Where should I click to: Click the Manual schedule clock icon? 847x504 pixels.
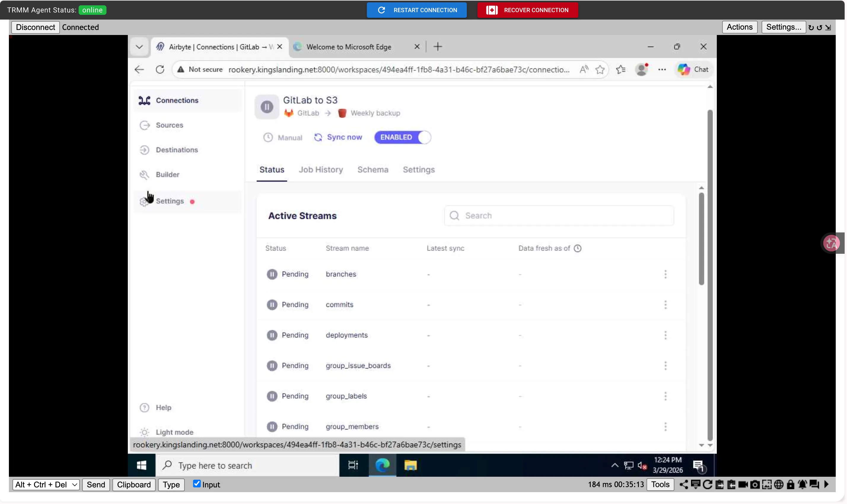268,137
